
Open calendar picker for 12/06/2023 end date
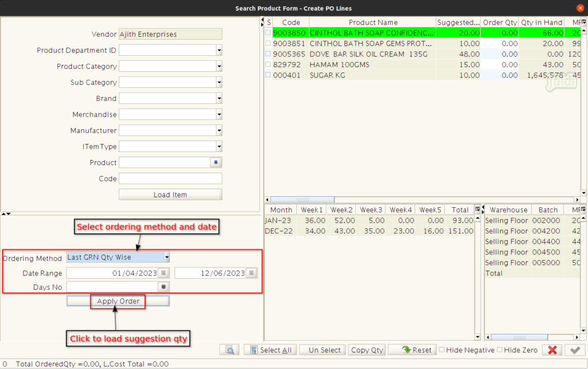252,273
